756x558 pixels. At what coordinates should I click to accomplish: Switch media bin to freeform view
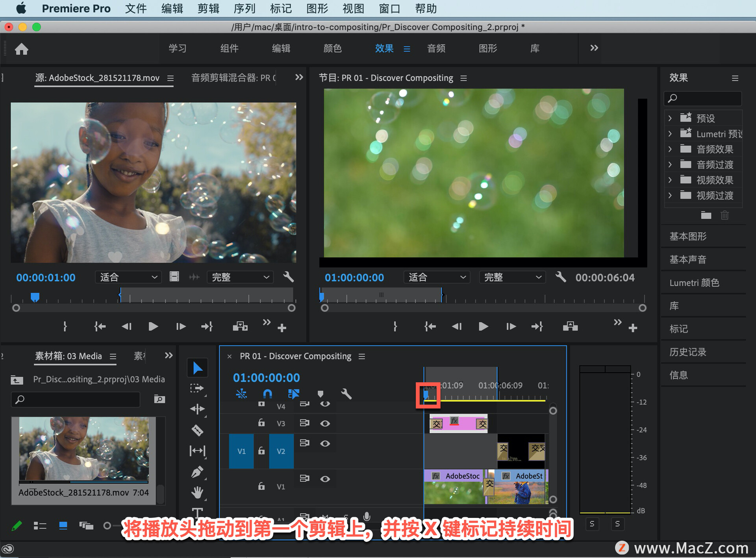(x=86, y=526)
